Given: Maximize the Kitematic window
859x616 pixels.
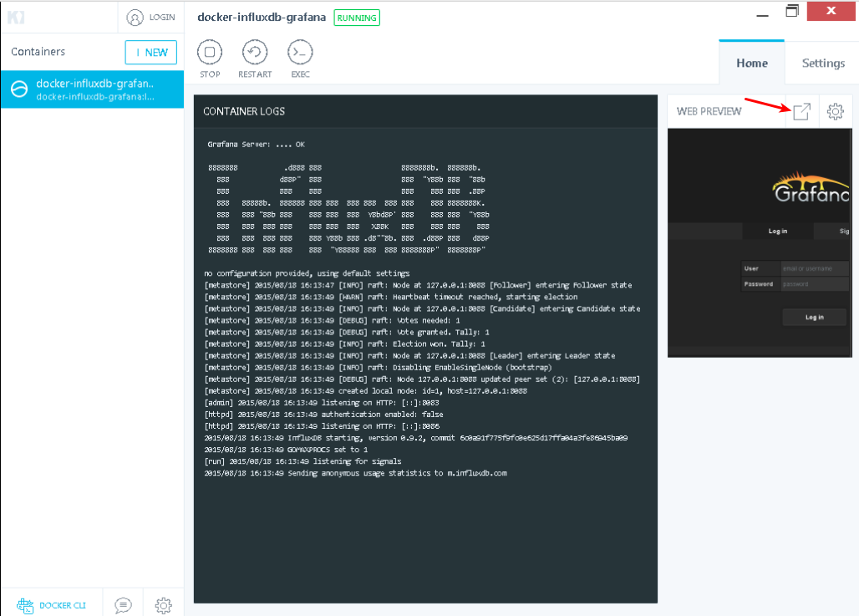Looking at the screenshot, I should (x=792, y=11).
